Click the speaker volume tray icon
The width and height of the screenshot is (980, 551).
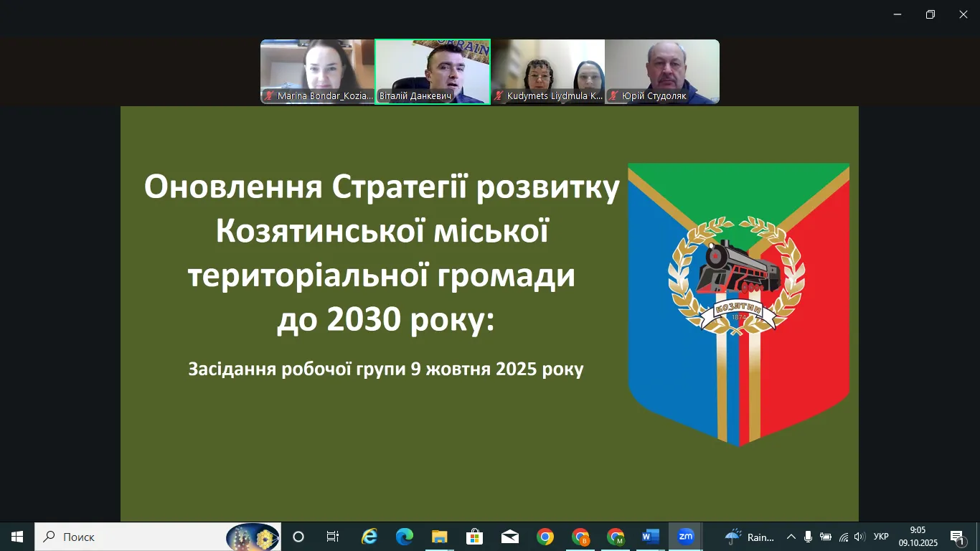click(859, 537)
